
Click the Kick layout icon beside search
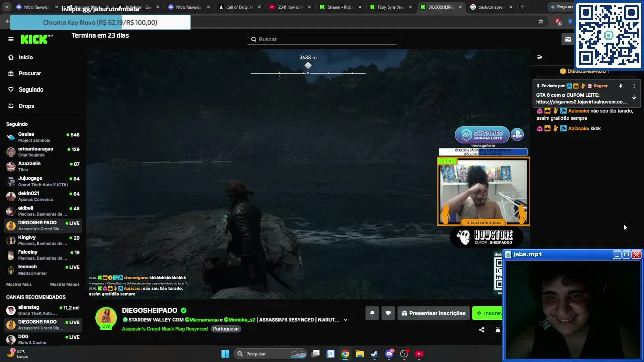point(568,39)
